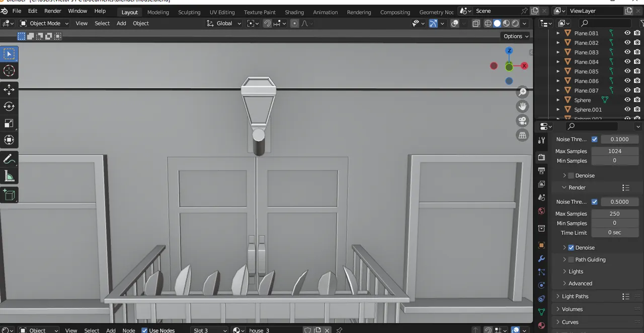644x333 pixels.
Task: Toggle Sphere visibility eye icon
Action: (x=627, y=100)
